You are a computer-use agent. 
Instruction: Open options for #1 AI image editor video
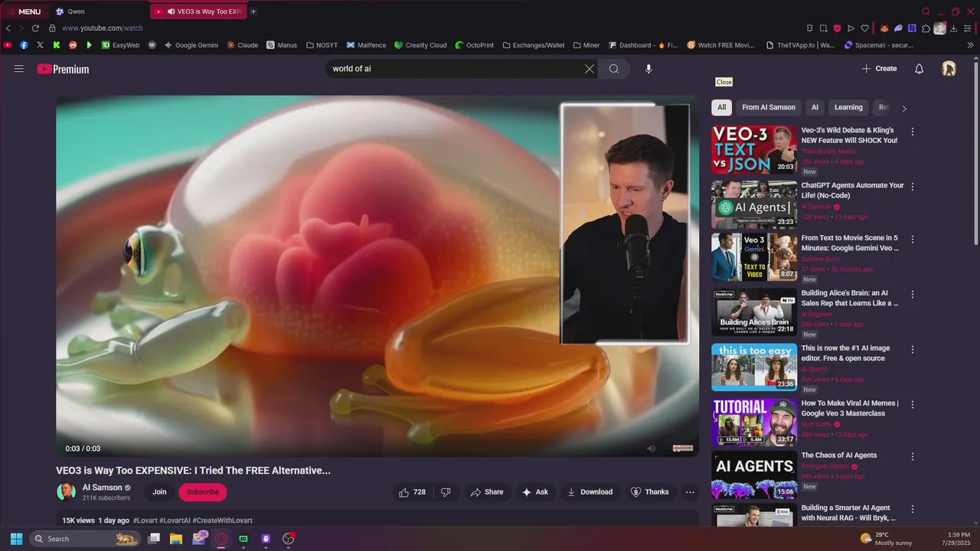912,350
